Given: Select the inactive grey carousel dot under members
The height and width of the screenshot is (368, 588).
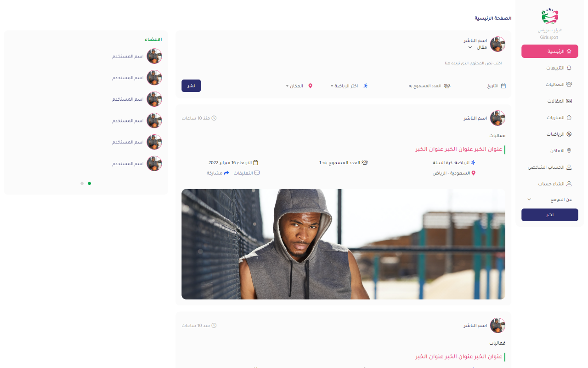Looking at the screenshot, I should 82,183.
